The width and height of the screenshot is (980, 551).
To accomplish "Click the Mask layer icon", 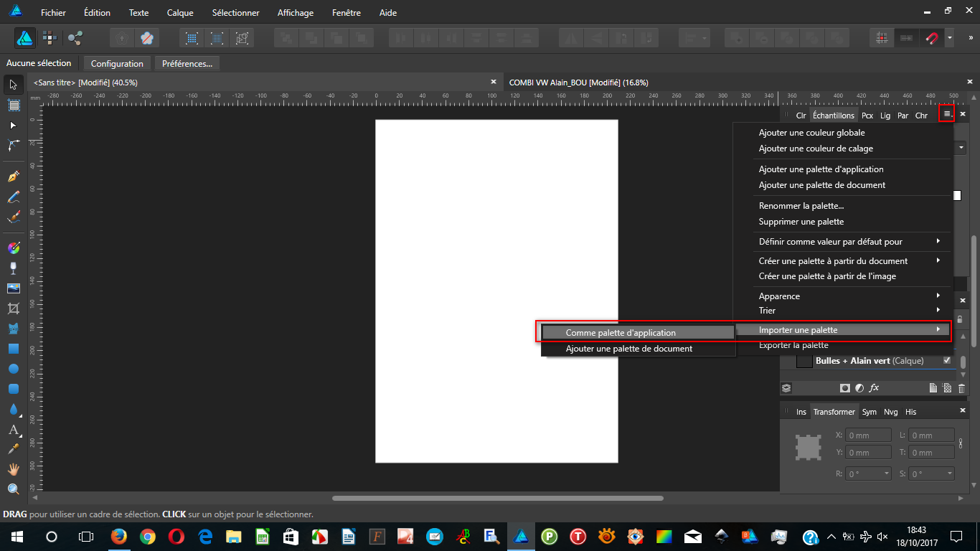I will [x=845, y=388].
